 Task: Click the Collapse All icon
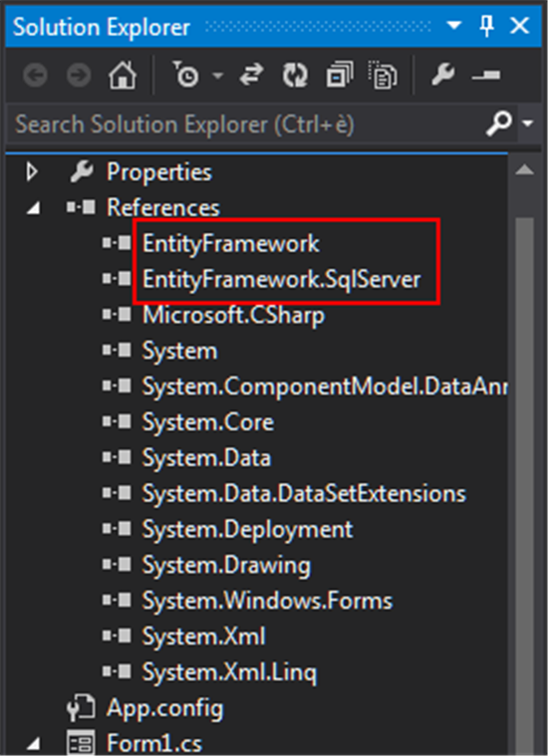339,76
